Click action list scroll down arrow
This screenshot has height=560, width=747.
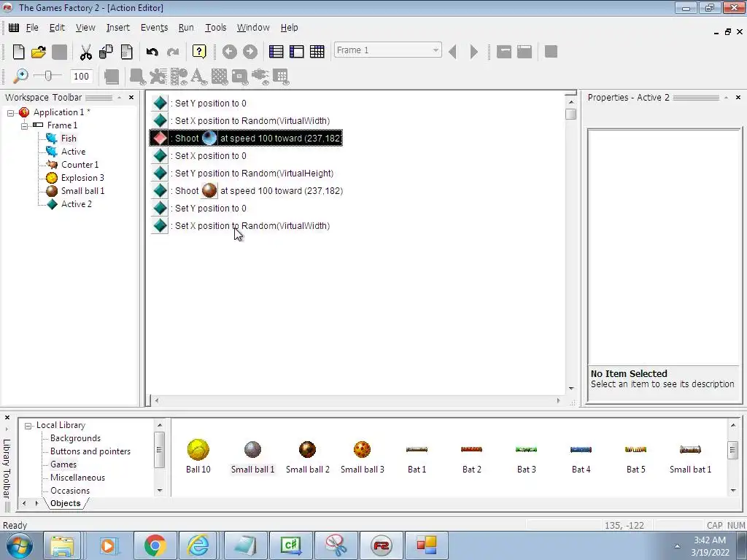tap(570, 389)
